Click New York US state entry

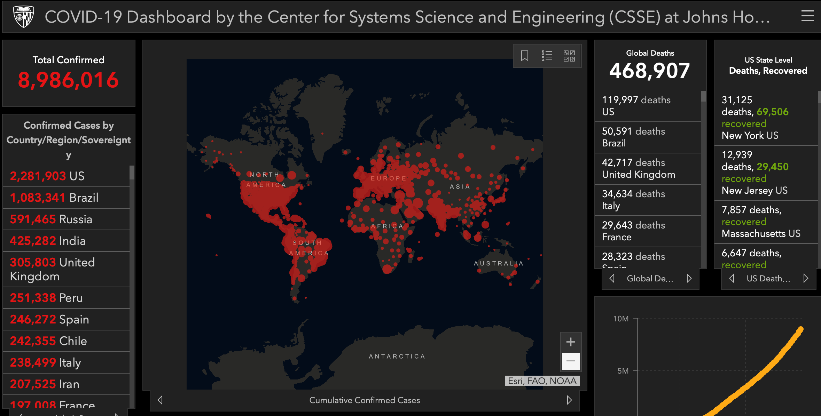767,117
